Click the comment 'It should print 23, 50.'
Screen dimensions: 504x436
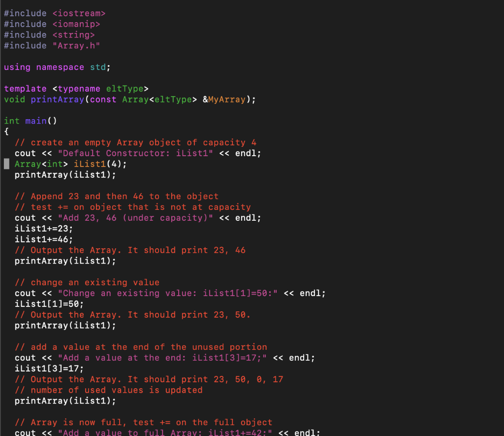click(x=133, y=315)
